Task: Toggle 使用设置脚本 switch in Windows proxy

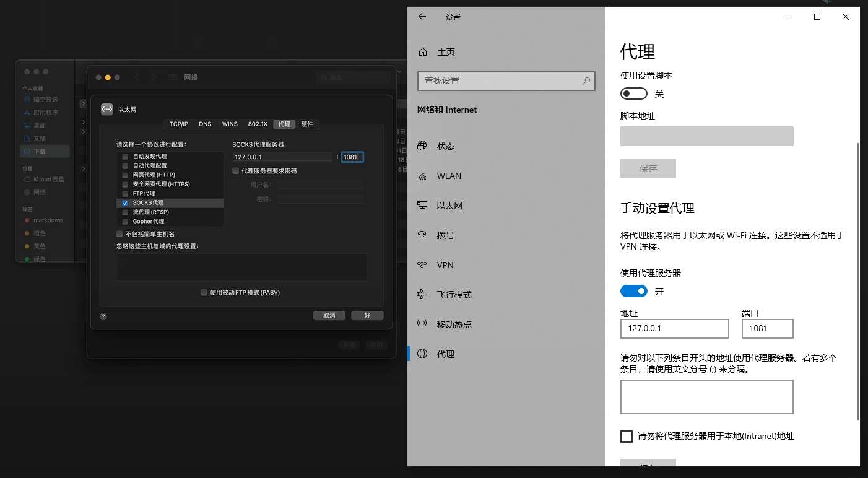Action: point(634,93)
